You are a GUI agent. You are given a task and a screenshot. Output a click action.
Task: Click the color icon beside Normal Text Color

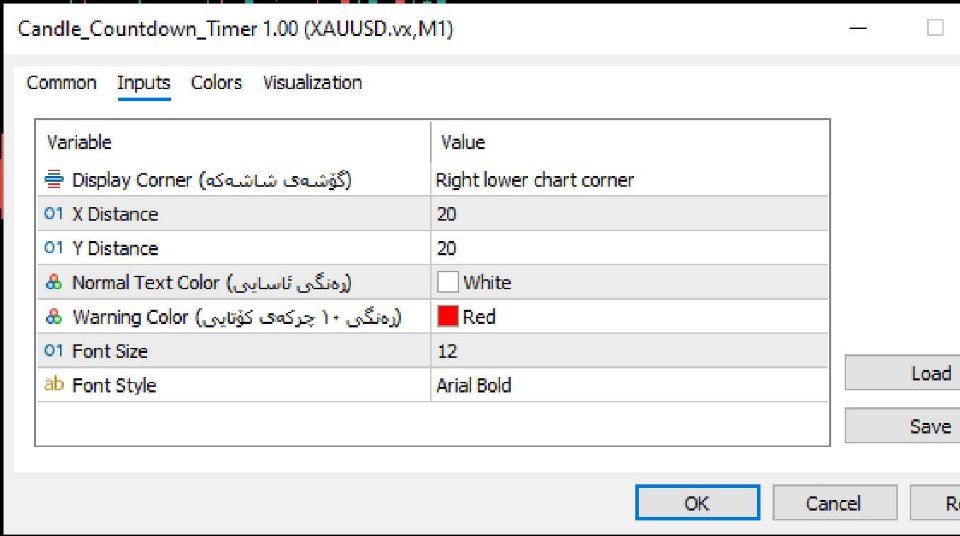(54, 282)
